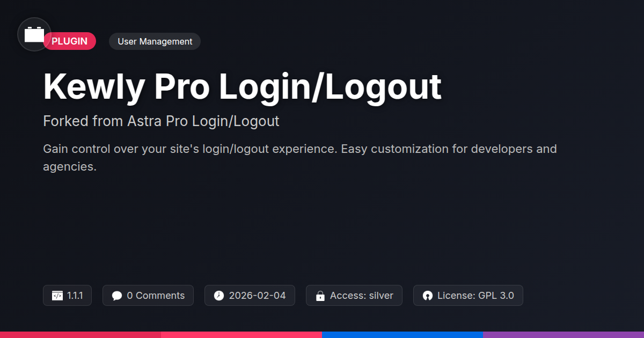This screenshot has height=338, width=644.
Task: Select the PLUGIN badge
Action: [70, 41]
